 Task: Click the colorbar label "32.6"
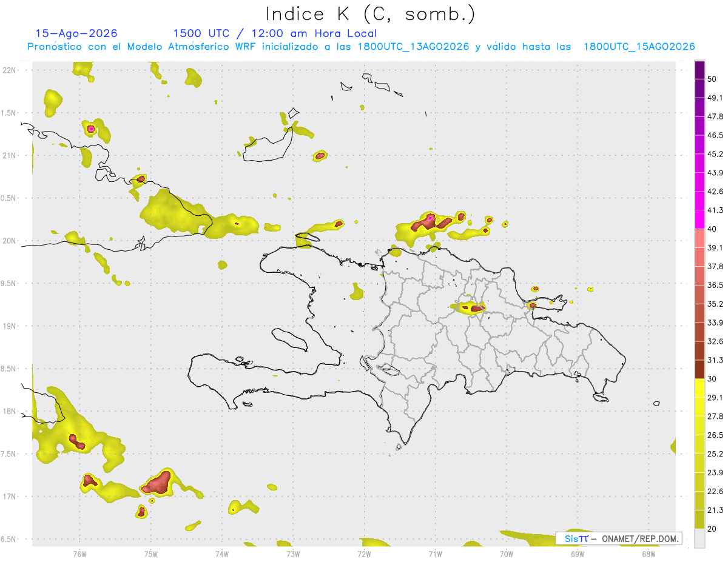[x=715, y=341]
